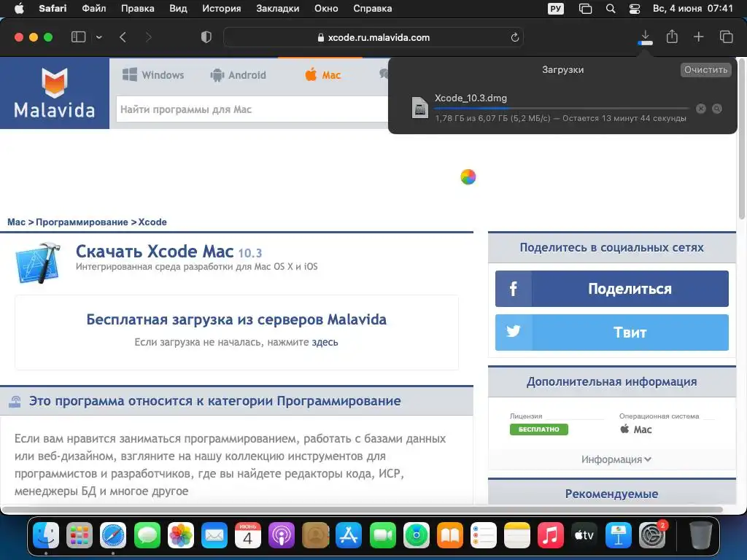
Task: Click the Xcode_10.3.dmg download progress bar
Action: (561, 109)
